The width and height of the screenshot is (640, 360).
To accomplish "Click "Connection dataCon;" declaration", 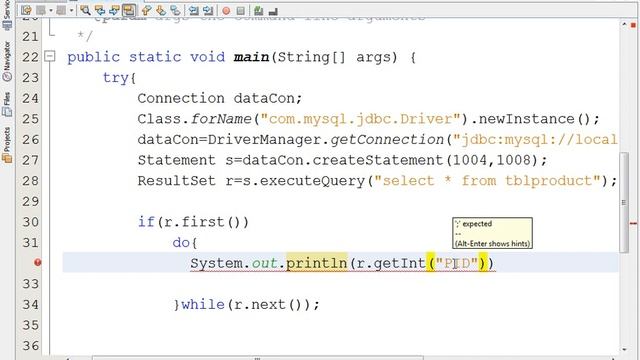I will point(220,98).
